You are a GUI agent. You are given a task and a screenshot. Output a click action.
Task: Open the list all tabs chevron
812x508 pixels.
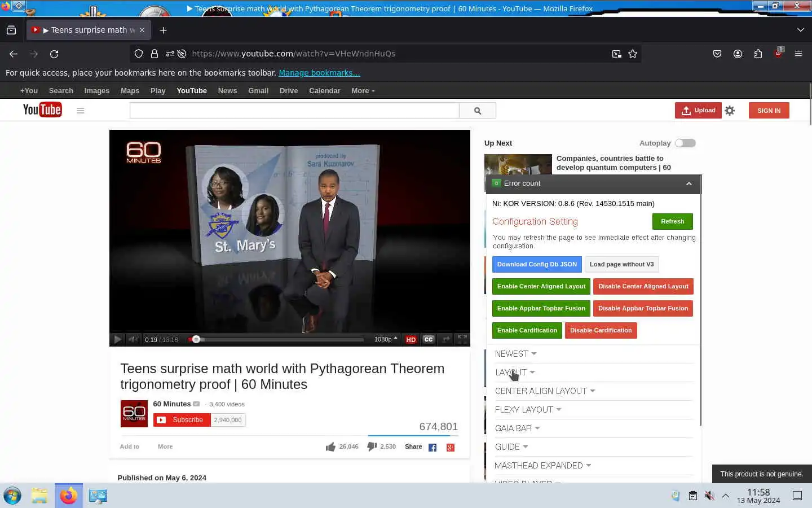pyautogui.click(x=800, y=30)
